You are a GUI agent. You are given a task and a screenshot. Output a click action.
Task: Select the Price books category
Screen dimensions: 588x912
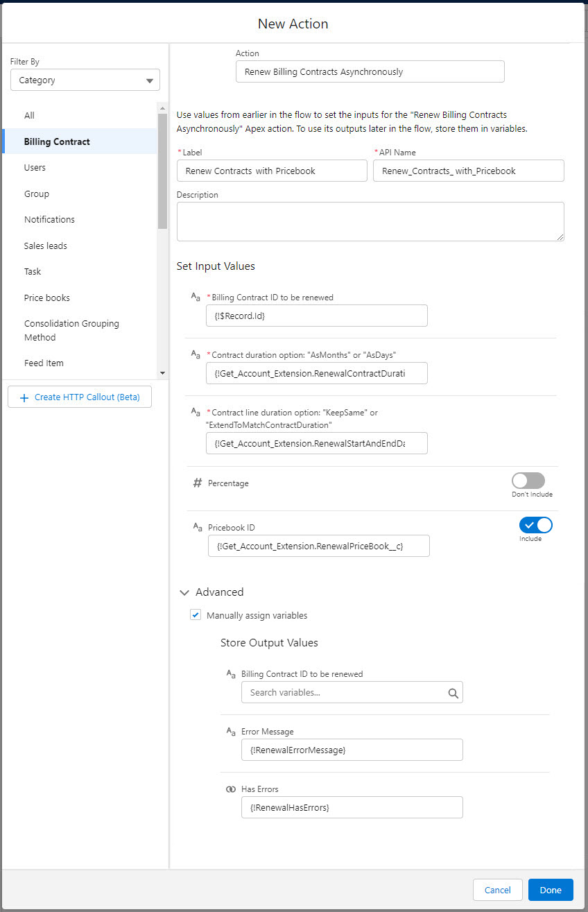pos(47,298)
